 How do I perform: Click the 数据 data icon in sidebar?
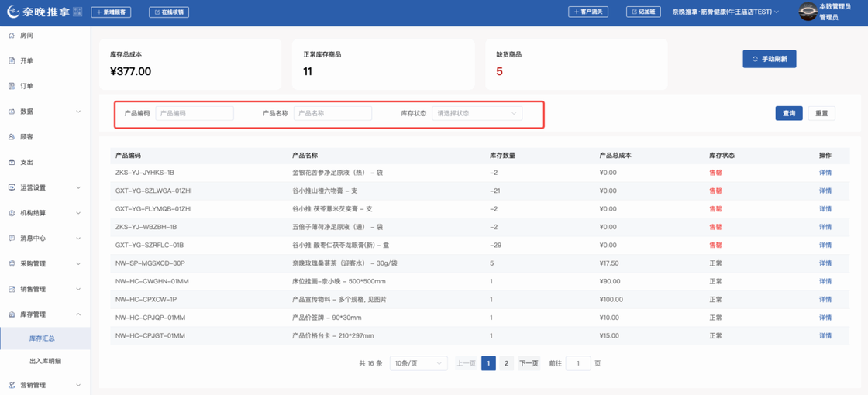point(12,112)
